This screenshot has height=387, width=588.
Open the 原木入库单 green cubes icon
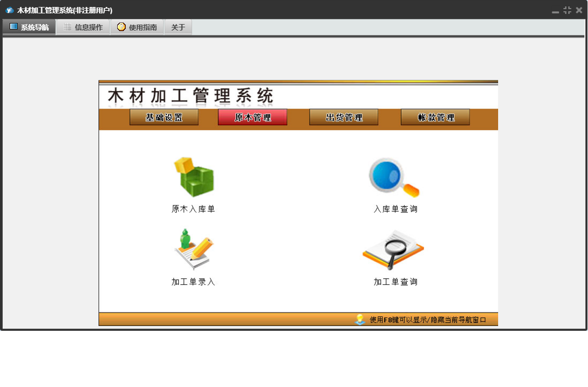194,177
